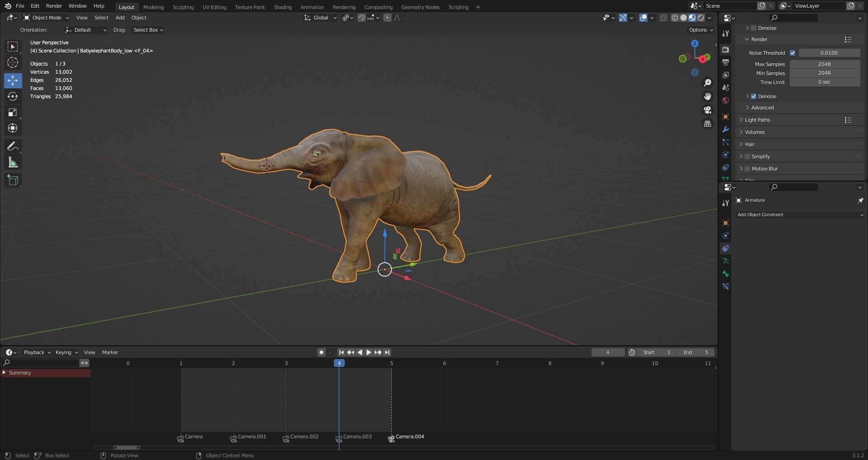Open timeline Keying popover
Screen dimensions: 868x460
pos(66,352)
